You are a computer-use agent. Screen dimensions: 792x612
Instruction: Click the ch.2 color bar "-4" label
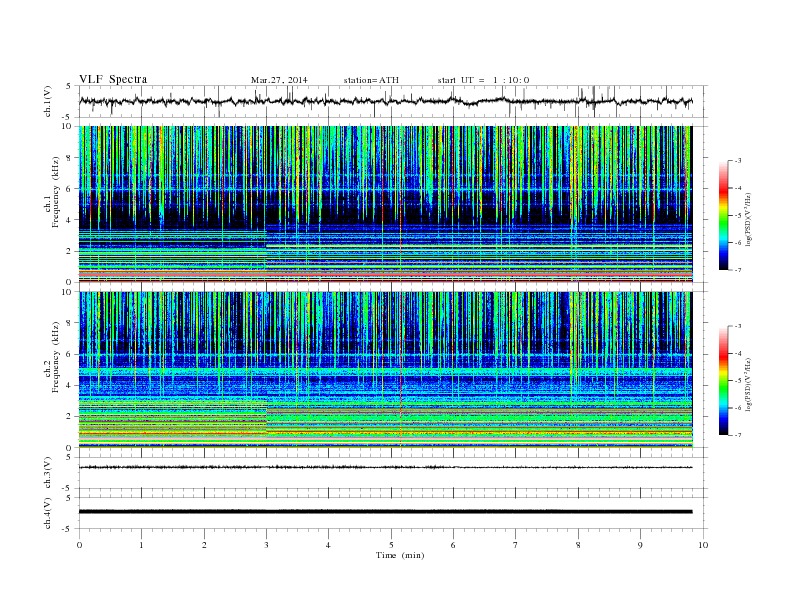coord(738,353)
